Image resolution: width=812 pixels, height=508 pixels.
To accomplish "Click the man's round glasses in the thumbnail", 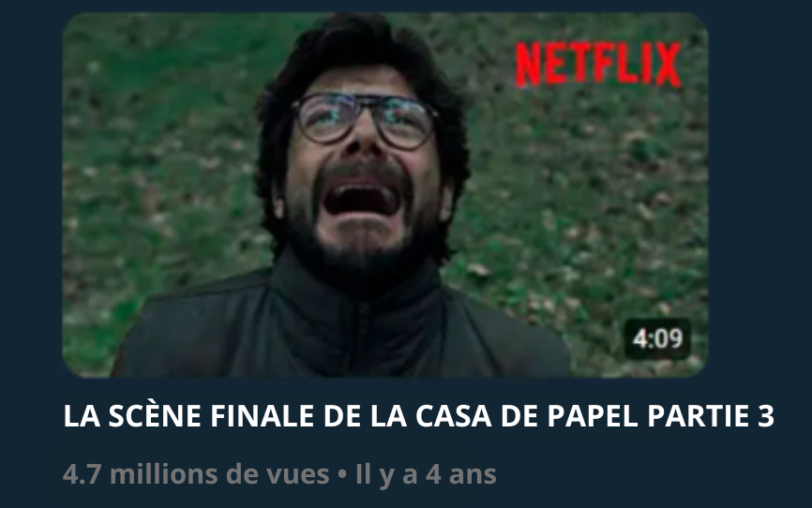I will 365,120.
